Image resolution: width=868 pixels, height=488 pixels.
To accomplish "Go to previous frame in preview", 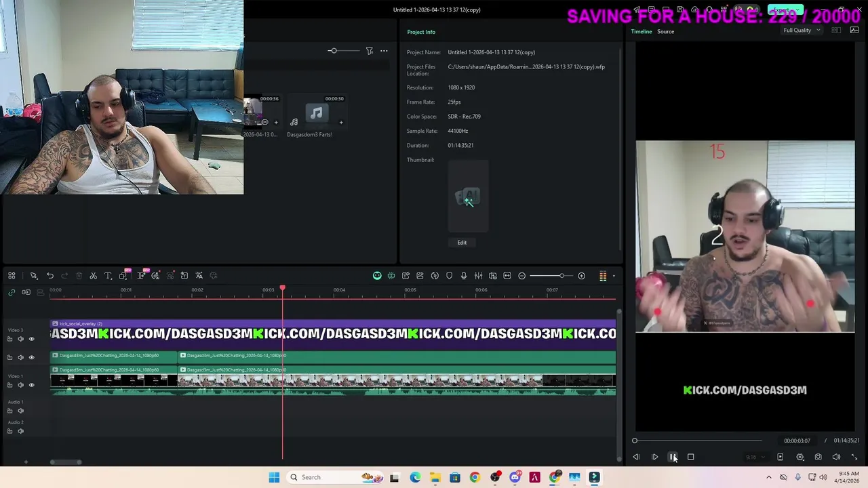I will (x=636, y=457).
